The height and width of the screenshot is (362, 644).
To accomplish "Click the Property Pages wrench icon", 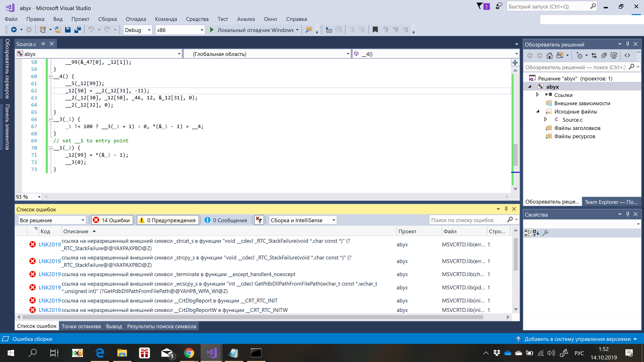I will point(545,233).
